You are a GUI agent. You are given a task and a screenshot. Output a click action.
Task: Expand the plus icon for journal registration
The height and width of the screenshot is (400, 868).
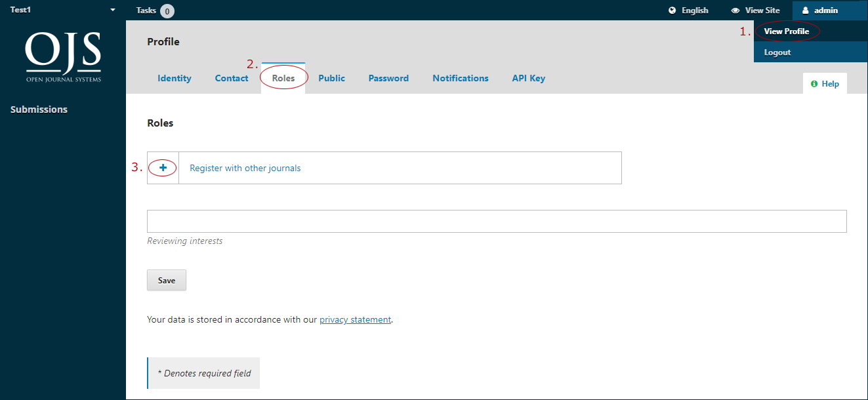163,168
